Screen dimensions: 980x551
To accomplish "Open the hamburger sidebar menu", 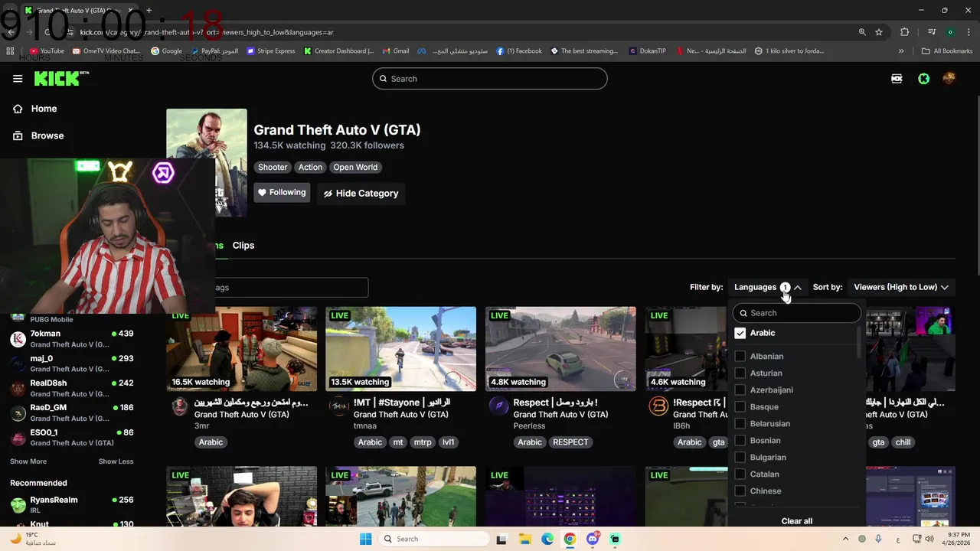I will tap(18, 79).
